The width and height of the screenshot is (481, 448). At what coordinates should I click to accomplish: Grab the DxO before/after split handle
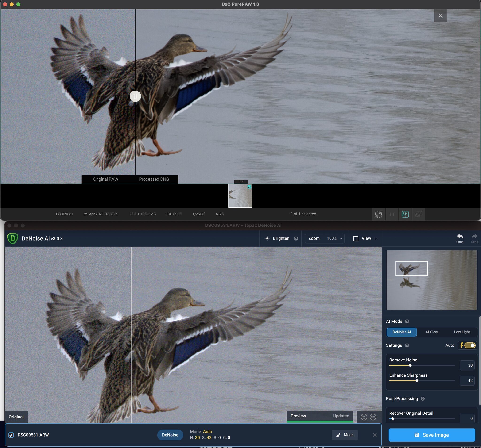135,96
